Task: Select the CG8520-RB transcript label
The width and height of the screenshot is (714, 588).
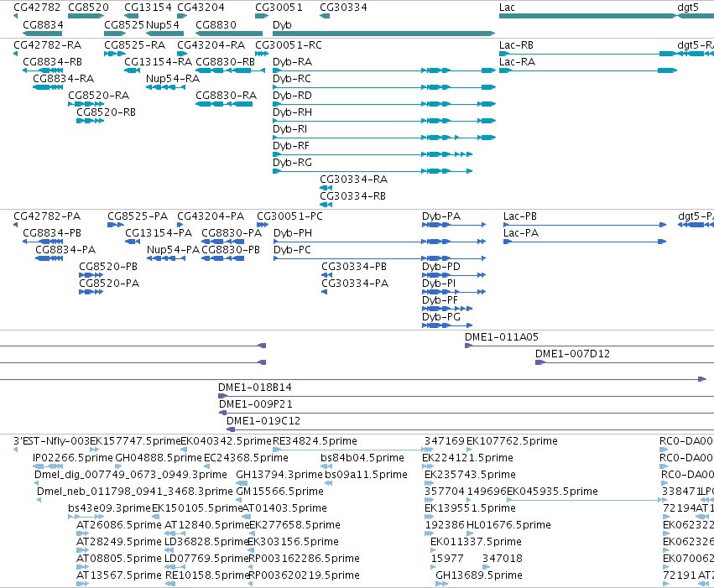Action: pos(106,112)
